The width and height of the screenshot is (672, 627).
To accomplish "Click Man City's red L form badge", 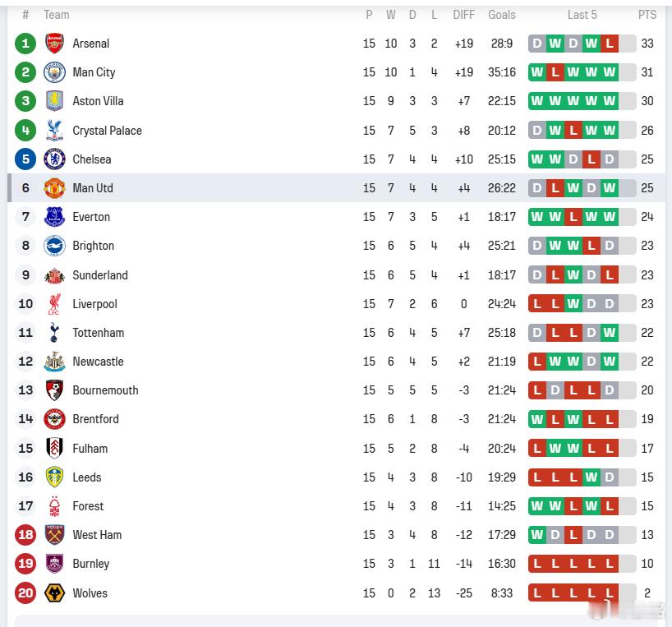I will [555, 72].
